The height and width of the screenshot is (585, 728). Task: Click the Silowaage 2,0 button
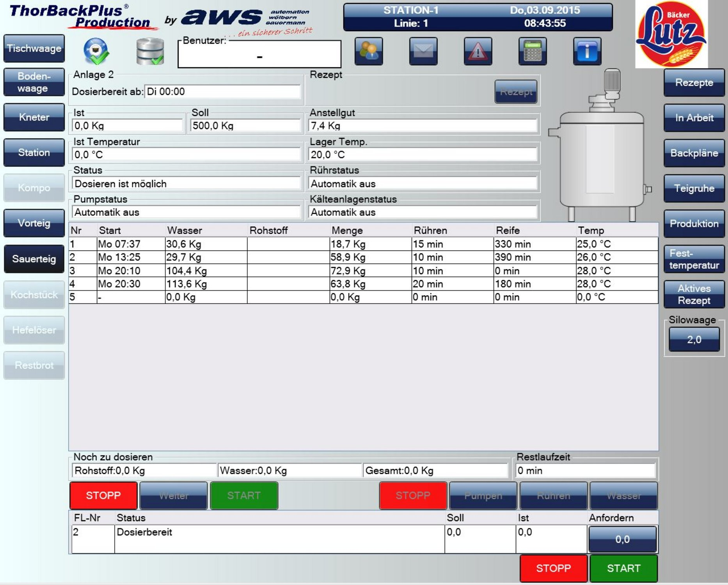[x=694, y=339]
